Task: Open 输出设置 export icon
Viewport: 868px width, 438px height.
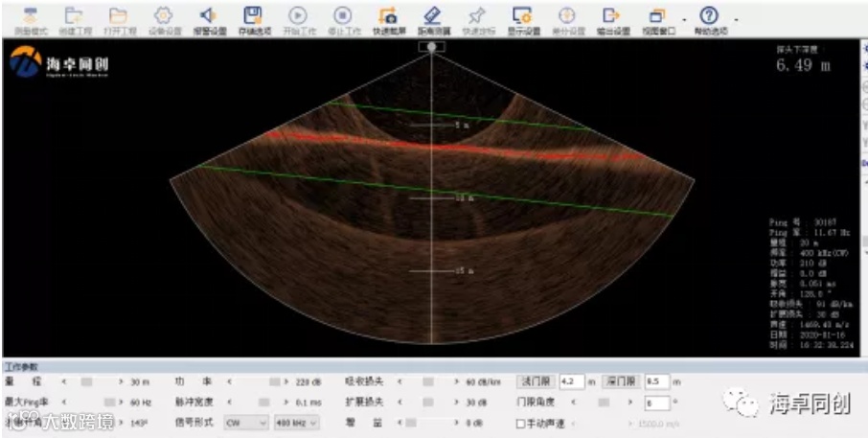Action: [613, 16]
